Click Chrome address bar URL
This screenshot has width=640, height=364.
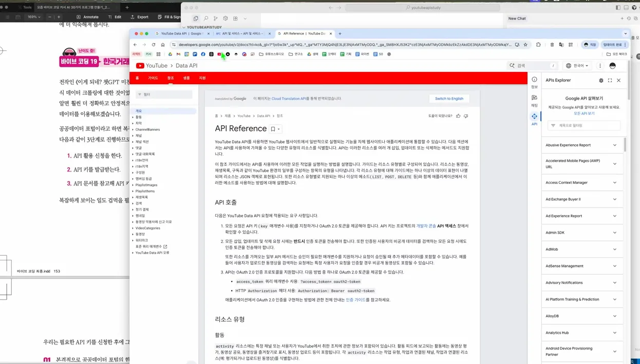coord(345,45)
